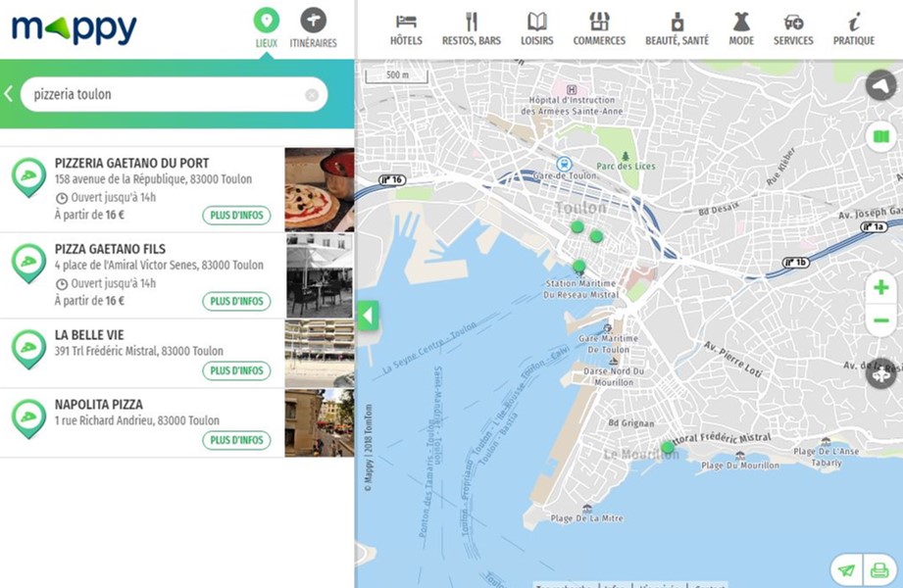903x588 pixels.
Task: Click the compass orientation button on map
Action: click(x=880, y=85)
